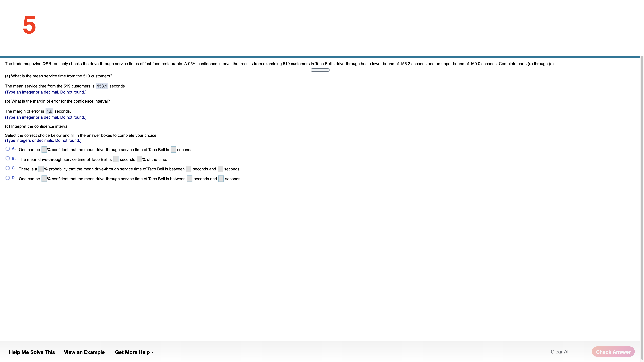Click the Help Me Solve This button
This screenshot has height=362, width=644.
point(32,352)
